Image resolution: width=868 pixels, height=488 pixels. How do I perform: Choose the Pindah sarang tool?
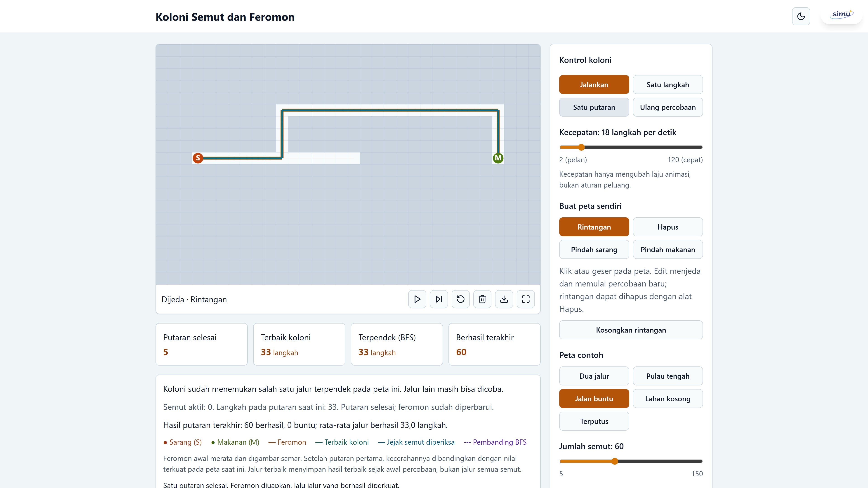coord(594,250)
